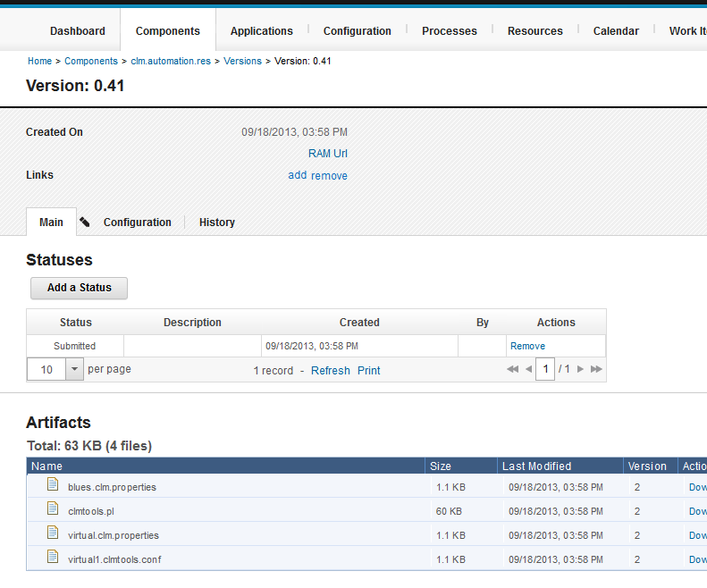707x588 pixels.
Task: Open the Applications top navigation tab
Action: click(x=261, y=31)
